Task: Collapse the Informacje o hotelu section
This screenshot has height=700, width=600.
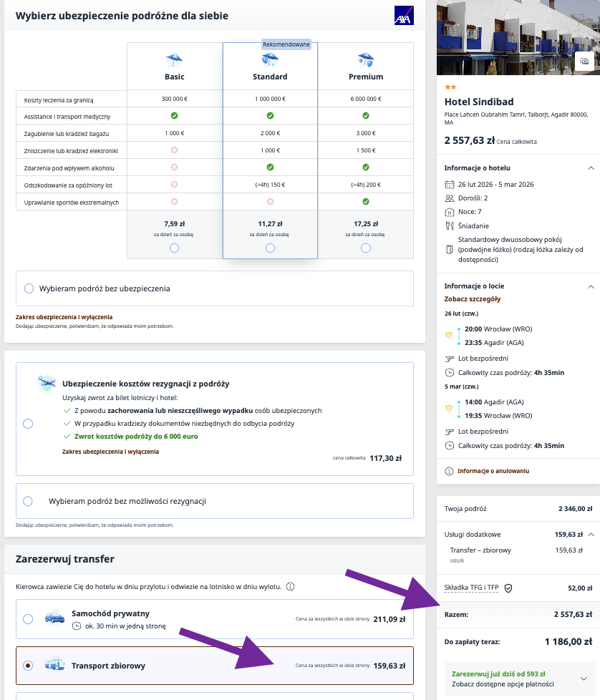Action: tap(591, 168)
